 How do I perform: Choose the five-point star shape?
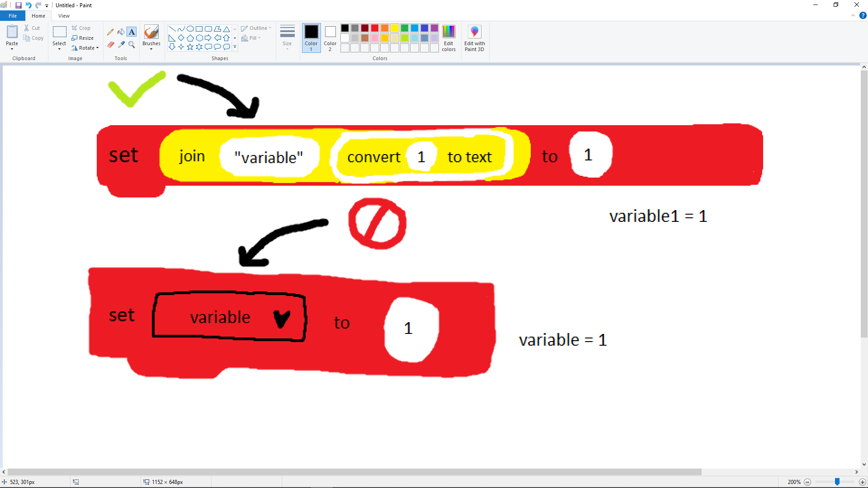pyautogui.click(x=190, y=47)
